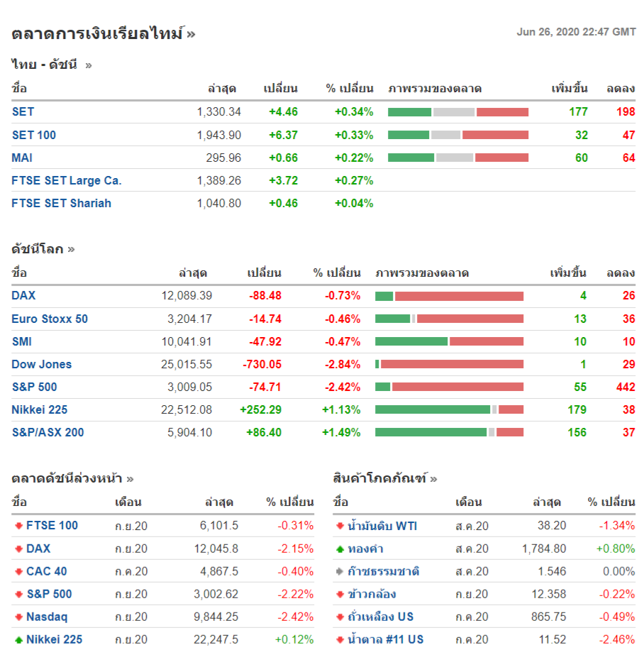Open the DAX futures link
The width and height of the screenshot is (644, 667).
pos(39,549)
